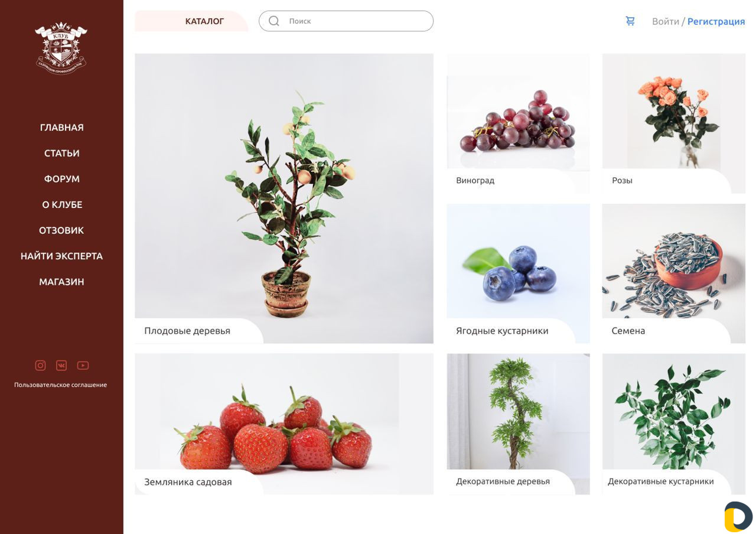The height and width of the screenshot is (534, 756).
Task: Go to ГЛАВНАЯ in the sidebar menu
Action: coord(61,128)
